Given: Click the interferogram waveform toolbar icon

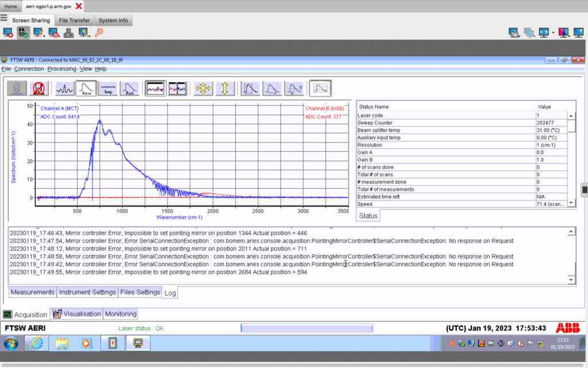Looking at the screenshot, I should tap(65, 88).
